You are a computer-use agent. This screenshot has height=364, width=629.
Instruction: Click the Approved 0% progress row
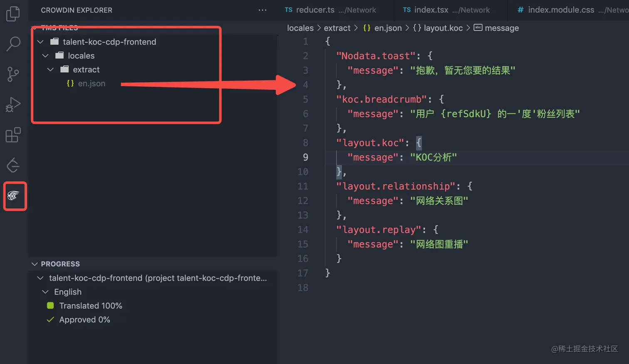[153, 319]
